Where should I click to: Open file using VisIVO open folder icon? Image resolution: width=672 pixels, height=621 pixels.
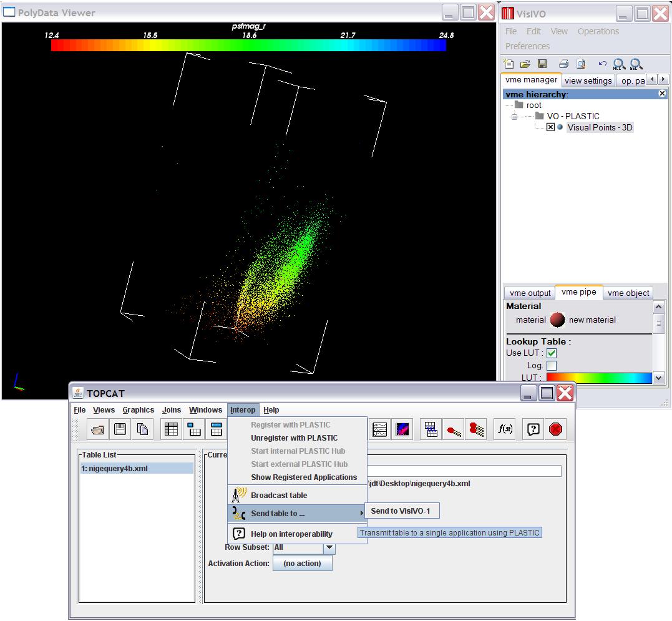click(525, 64)
